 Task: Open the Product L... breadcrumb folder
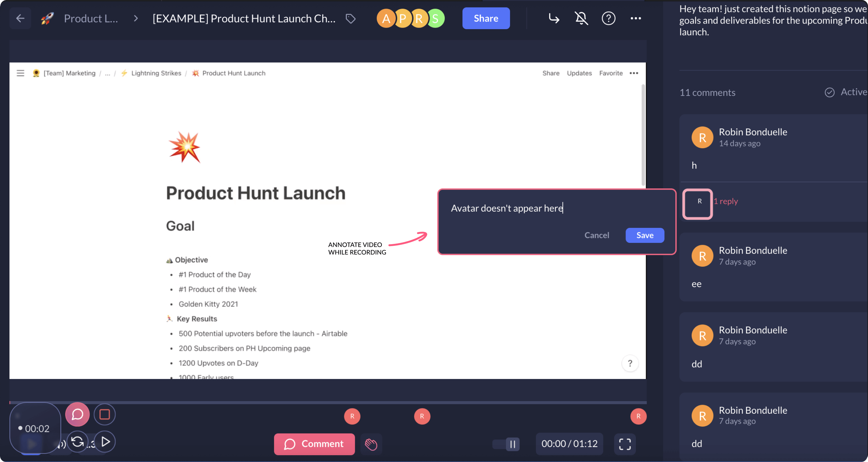coord(91,18)
